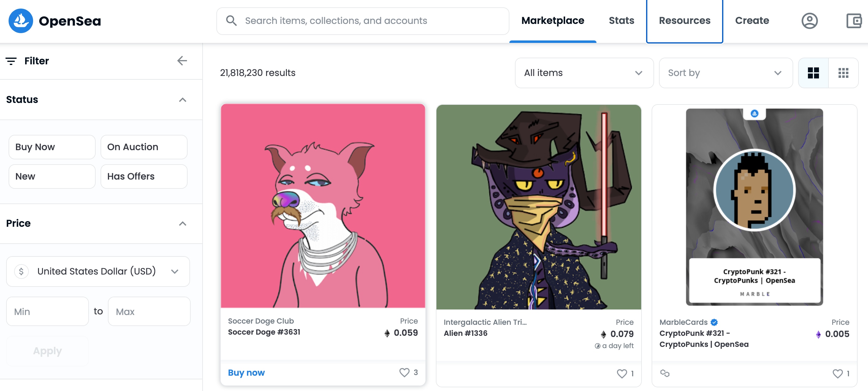868x391 pixels.
Task: Toggle the Buy Now status filter
Action: tap(52, 147)
